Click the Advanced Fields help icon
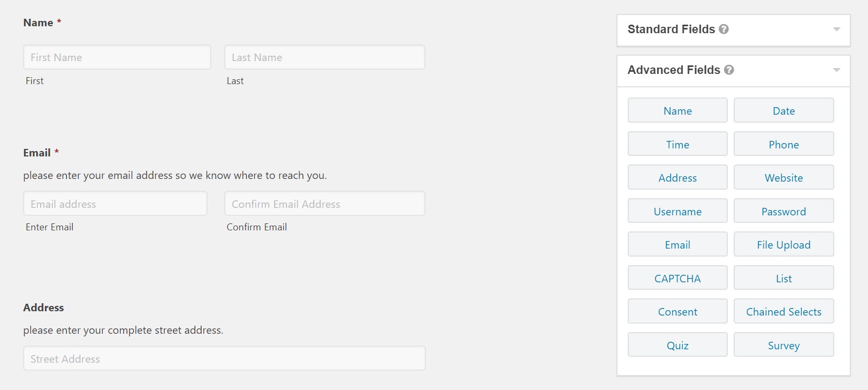The height and width of the screenshot is (390, 868). [729, 70]
